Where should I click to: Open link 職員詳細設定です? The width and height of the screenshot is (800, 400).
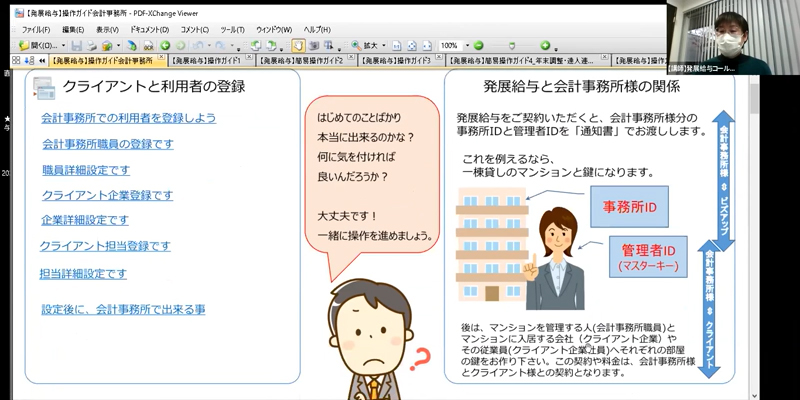86,170
